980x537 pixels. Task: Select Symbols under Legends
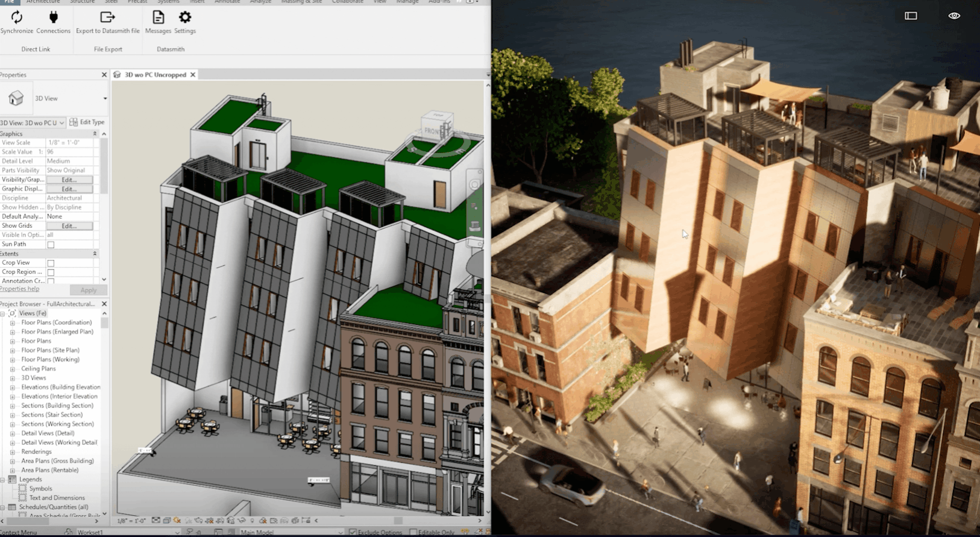point(40,489)
